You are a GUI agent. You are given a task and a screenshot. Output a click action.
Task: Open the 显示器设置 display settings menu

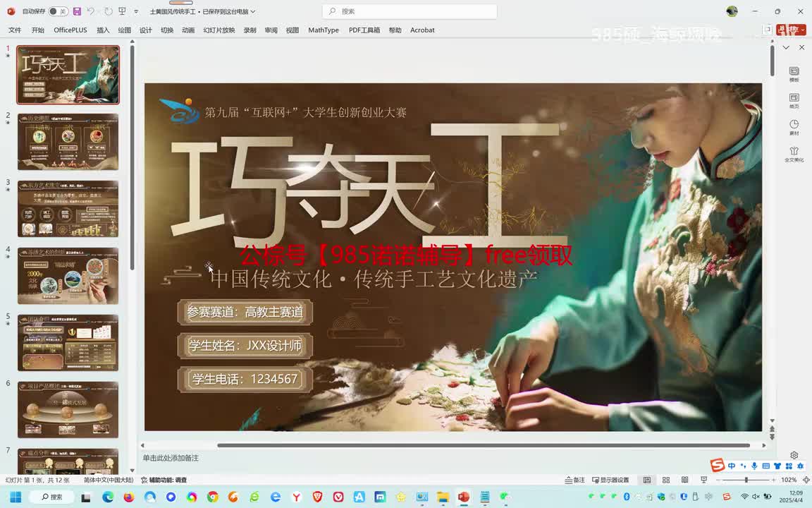click(610, 480)
